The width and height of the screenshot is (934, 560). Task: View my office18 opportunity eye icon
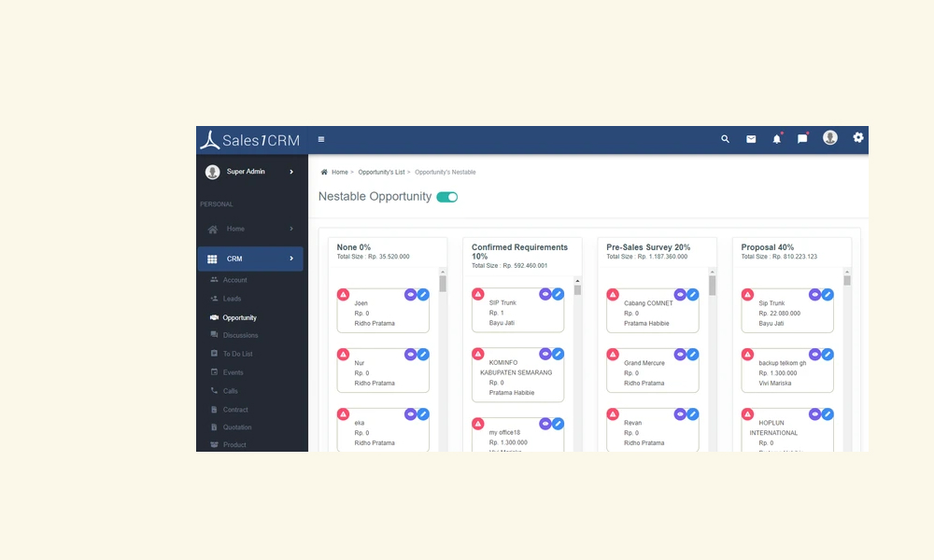click(545, 424)
